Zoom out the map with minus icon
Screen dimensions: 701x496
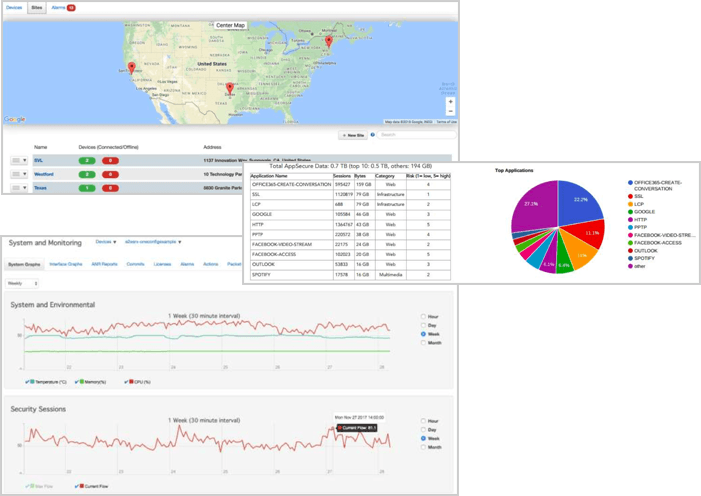tap(450, 111)
